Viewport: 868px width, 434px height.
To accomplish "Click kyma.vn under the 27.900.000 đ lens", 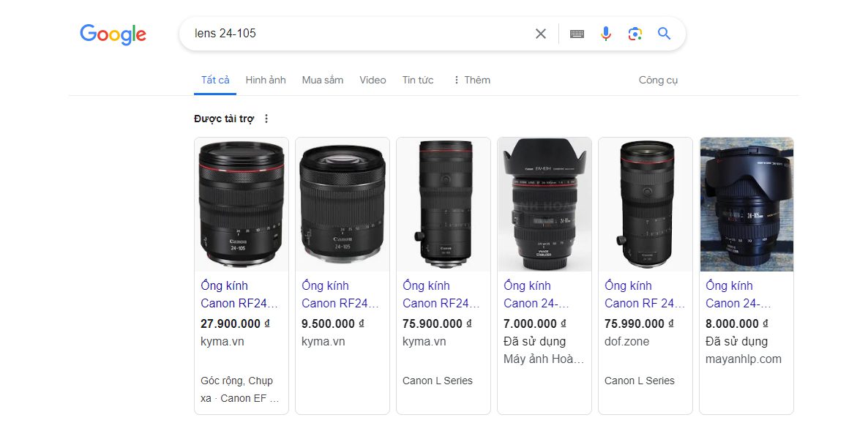I will point(222,342).
